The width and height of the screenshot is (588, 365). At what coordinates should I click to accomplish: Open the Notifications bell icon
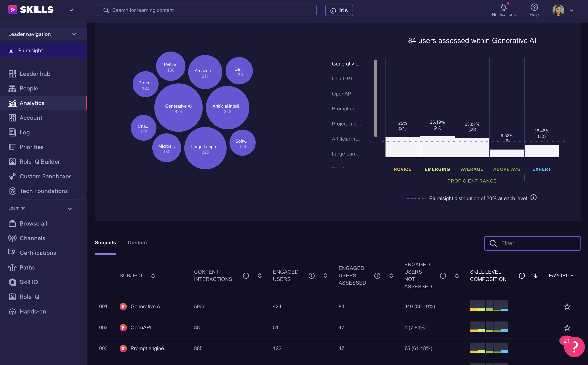(x=503, y=8)
